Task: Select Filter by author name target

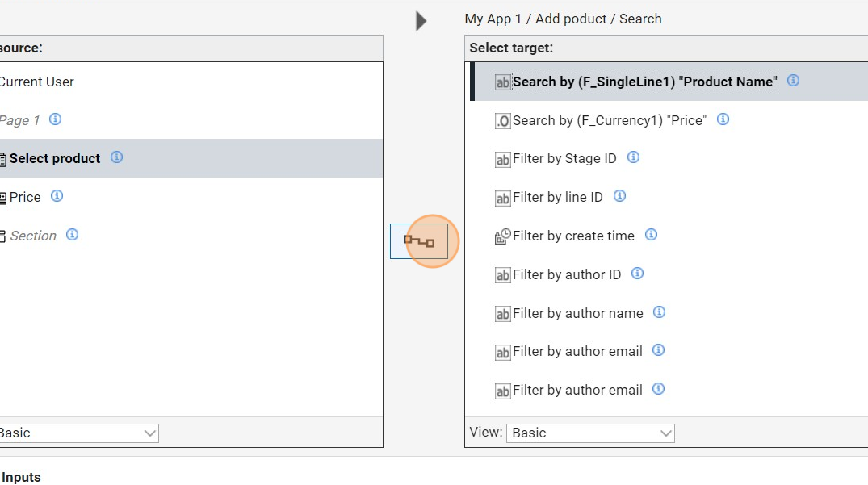Action: tap(577, 313)
